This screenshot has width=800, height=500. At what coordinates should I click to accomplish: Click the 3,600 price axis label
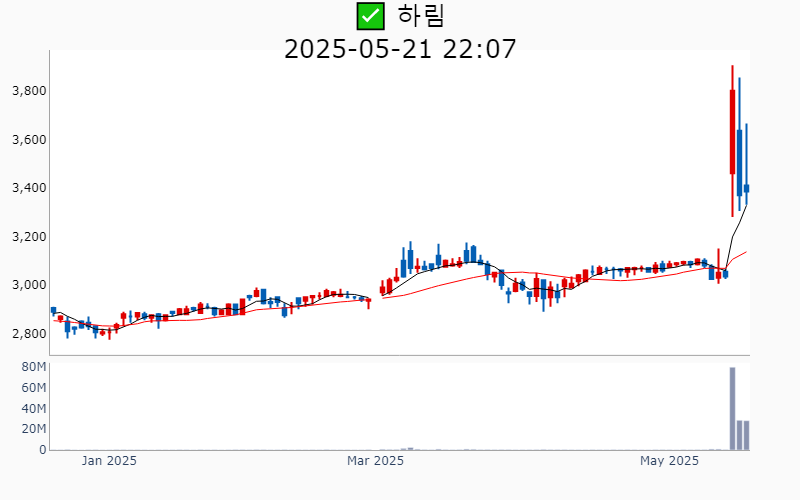coord(29,140)
